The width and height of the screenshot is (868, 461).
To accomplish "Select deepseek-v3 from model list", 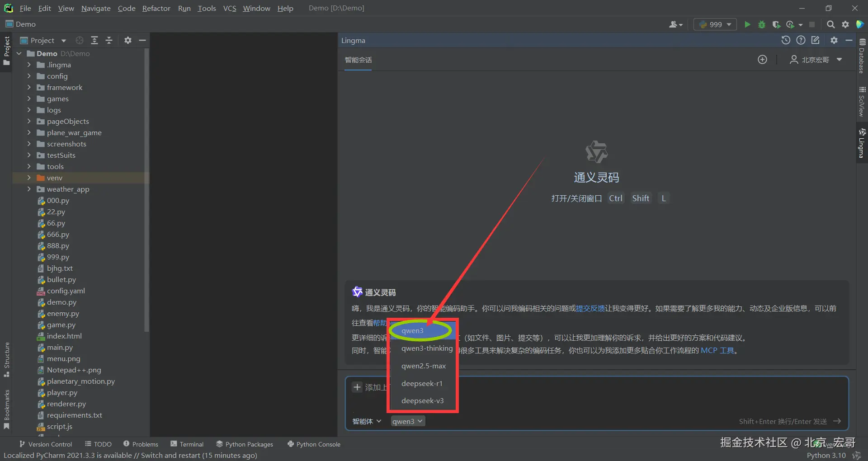I will pos(422,401).
